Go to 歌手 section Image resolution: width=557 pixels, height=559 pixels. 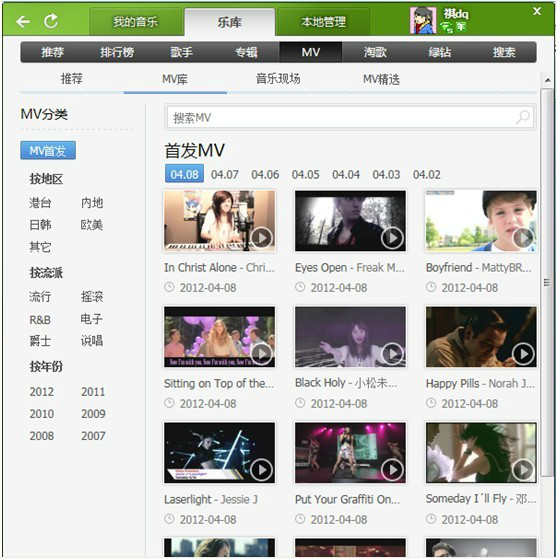point(181,52)
